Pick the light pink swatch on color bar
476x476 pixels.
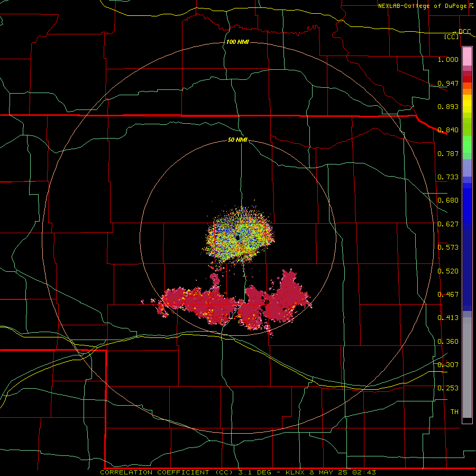click(467, 57)
